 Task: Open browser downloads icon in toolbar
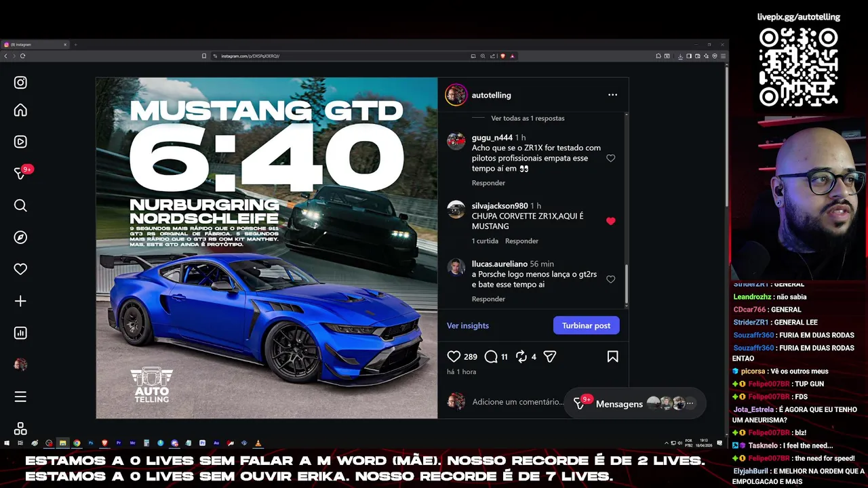point(680,56)
